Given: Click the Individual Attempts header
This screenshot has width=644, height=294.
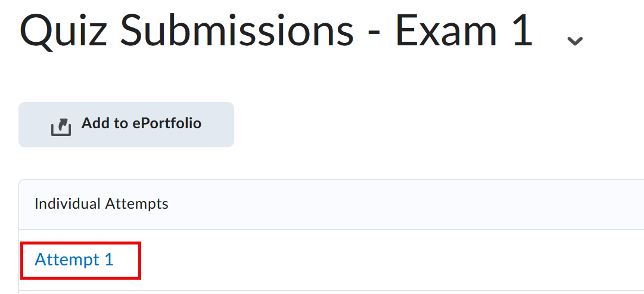Looking at the screenshot, I should [101, 204].
